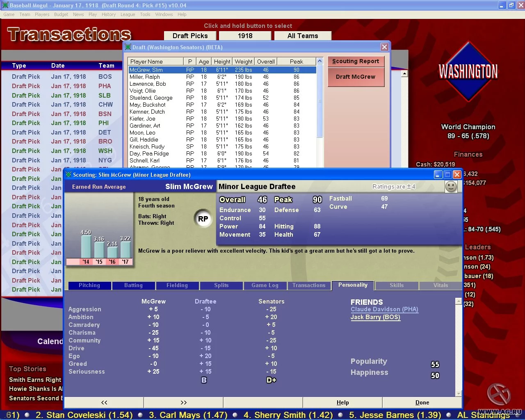
Task: Click scroll down arrow in Personality friends panel
Action: coord(459,393)
